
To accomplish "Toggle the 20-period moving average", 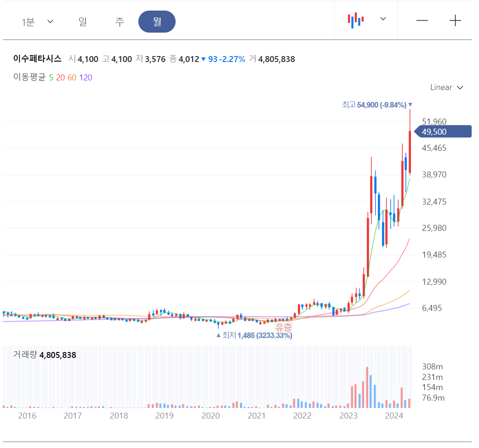I will pyautogui.click(x=60, y=78).
